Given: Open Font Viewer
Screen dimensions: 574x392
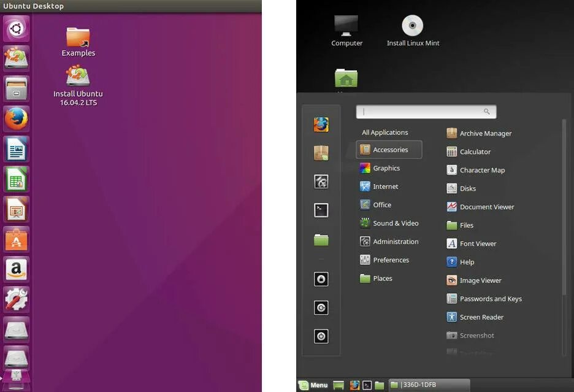Looking at the screenshot, I should click(472, 244).
